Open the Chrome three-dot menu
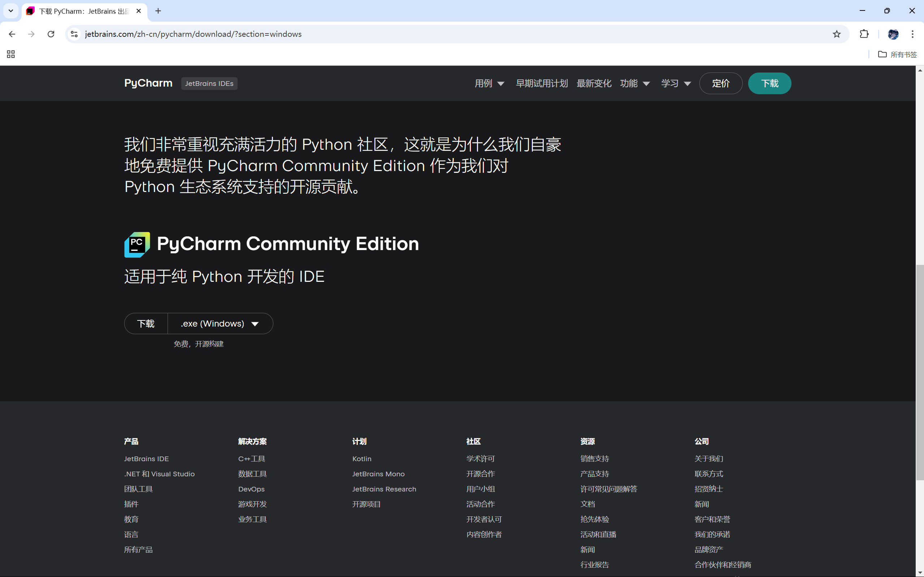 [x=912, y=34]
